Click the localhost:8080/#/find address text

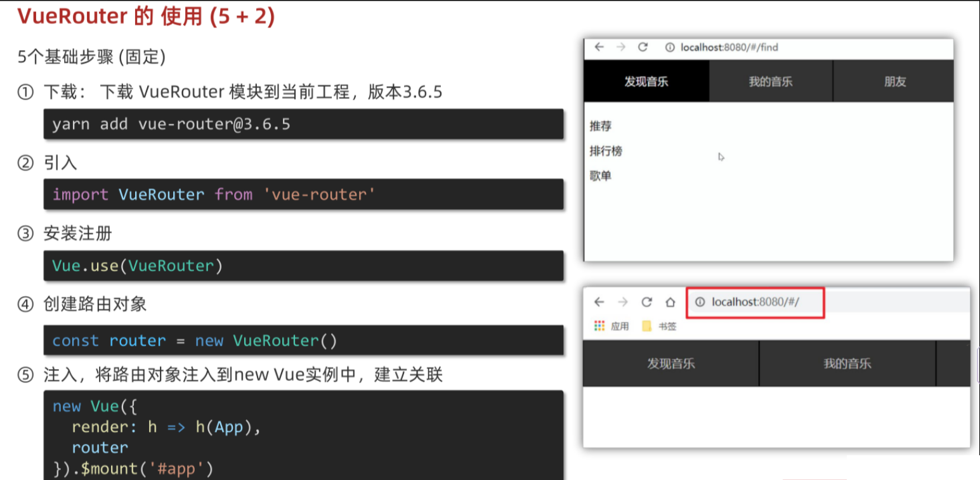tap(729, 48)
